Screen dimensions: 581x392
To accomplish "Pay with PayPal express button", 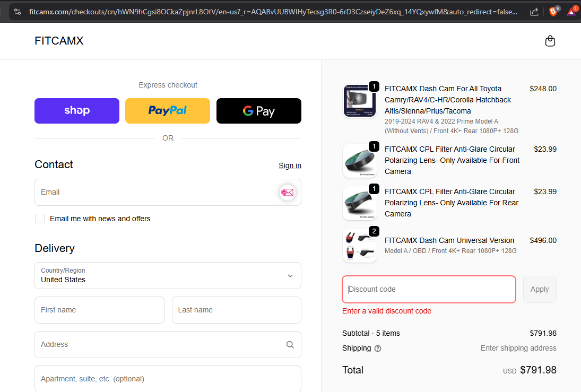I will click(168, 111).
